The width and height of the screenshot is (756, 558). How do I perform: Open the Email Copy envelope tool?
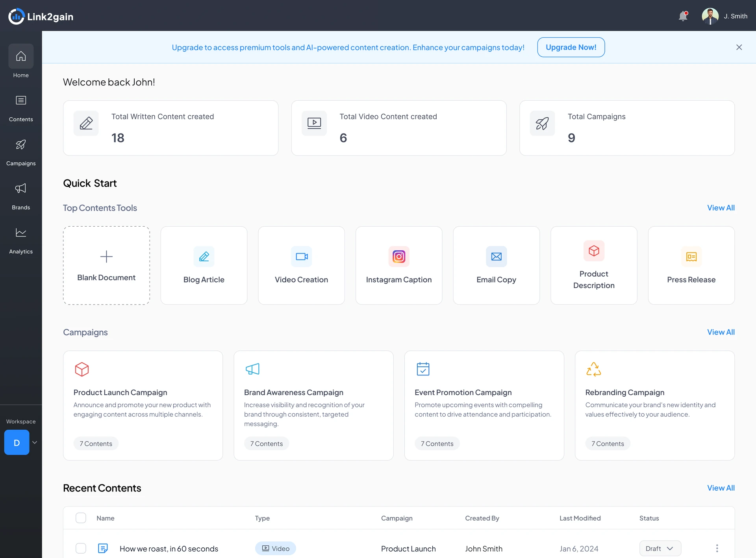click(x=497, y=257)
